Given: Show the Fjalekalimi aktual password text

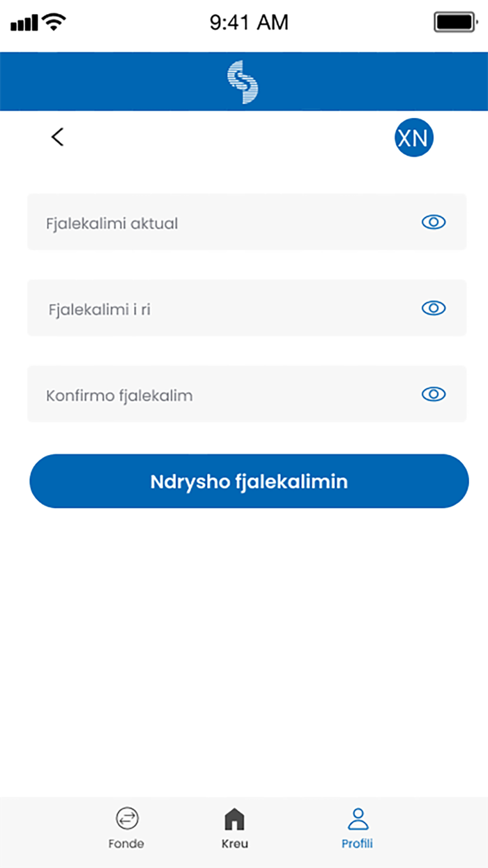Looking at the screenshot, I should 433,222.
